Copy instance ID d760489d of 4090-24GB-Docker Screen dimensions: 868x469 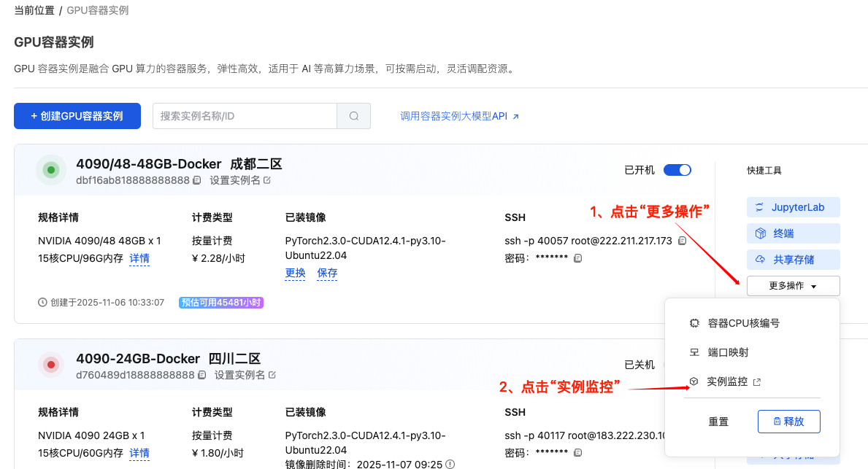tap(201, 375)
